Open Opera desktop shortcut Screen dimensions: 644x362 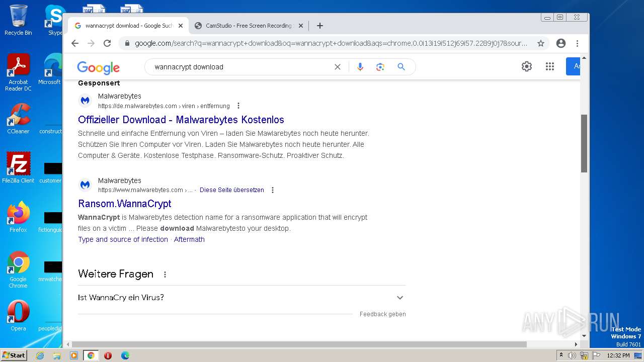click(18, 316)
